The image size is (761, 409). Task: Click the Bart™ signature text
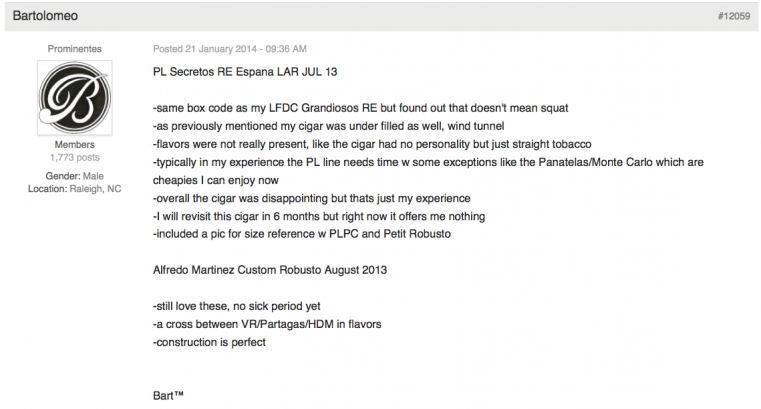168,395
